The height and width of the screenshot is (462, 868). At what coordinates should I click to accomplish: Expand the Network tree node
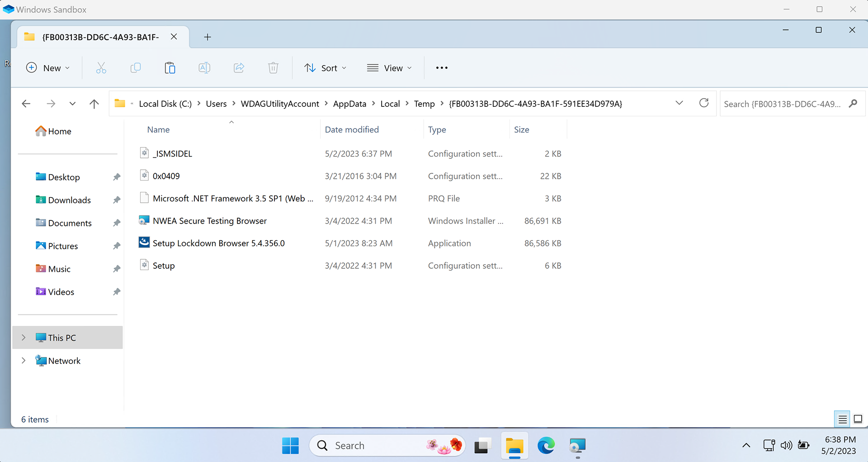[24, 361]
